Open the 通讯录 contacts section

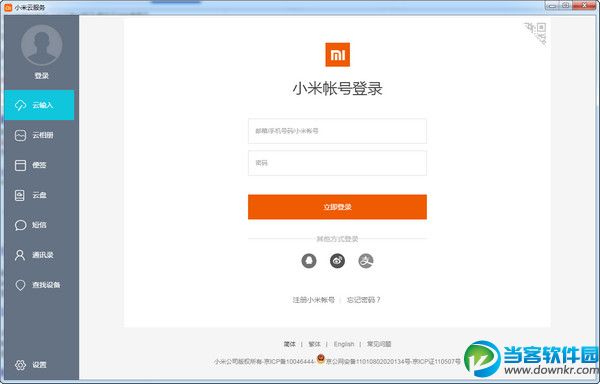(x=39, y=255)
